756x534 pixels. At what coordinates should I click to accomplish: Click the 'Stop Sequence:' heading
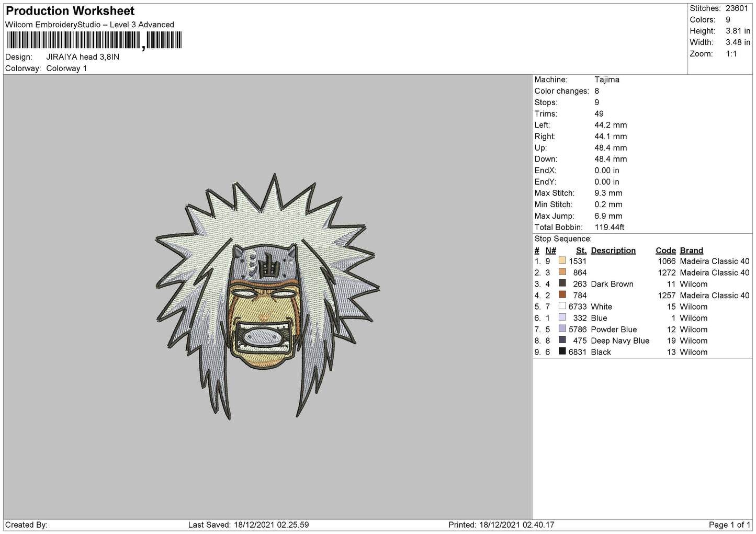pos(563,238)
